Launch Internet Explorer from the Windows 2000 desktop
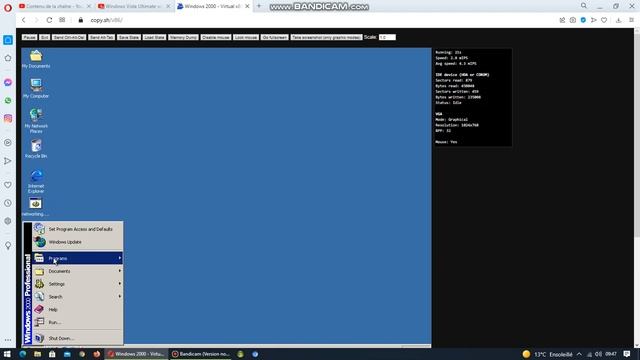 [x=36, y=182]
